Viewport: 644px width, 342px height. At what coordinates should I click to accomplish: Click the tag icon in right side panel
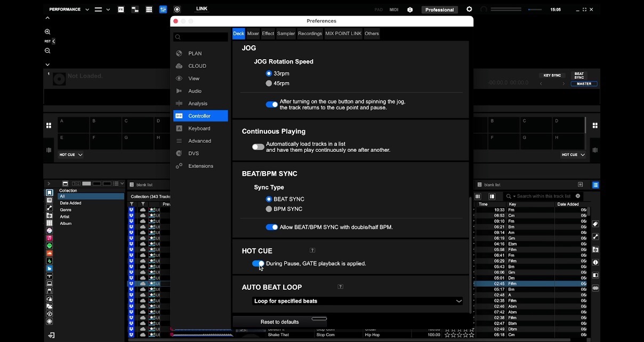pyautogui.click(x=595, y=224)
